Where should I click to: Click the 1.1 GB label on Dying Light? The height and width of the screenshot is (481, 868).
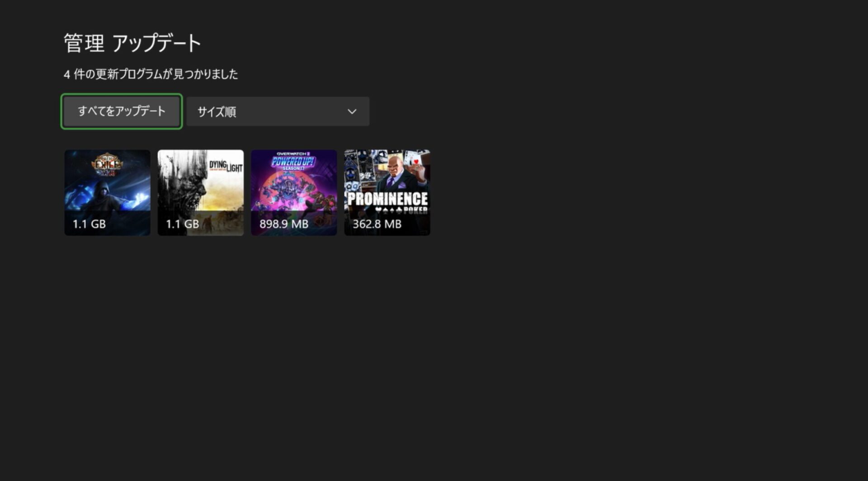(x=182, y=224)
